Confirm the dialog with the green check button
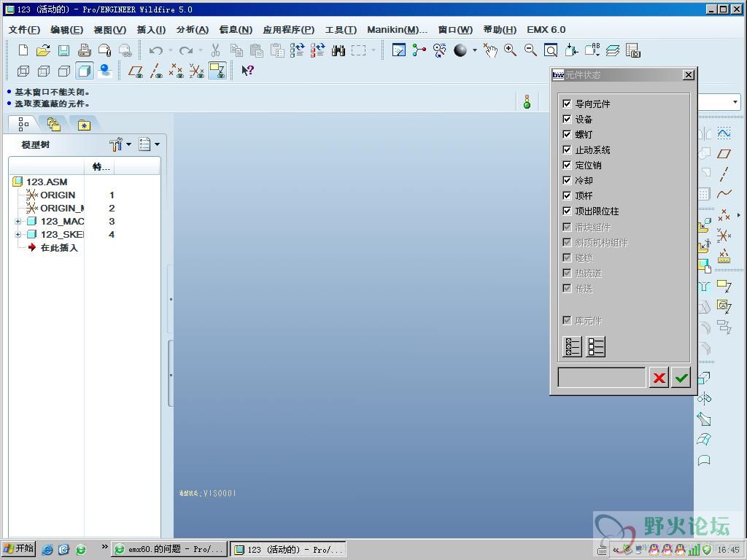 (681, 378)
